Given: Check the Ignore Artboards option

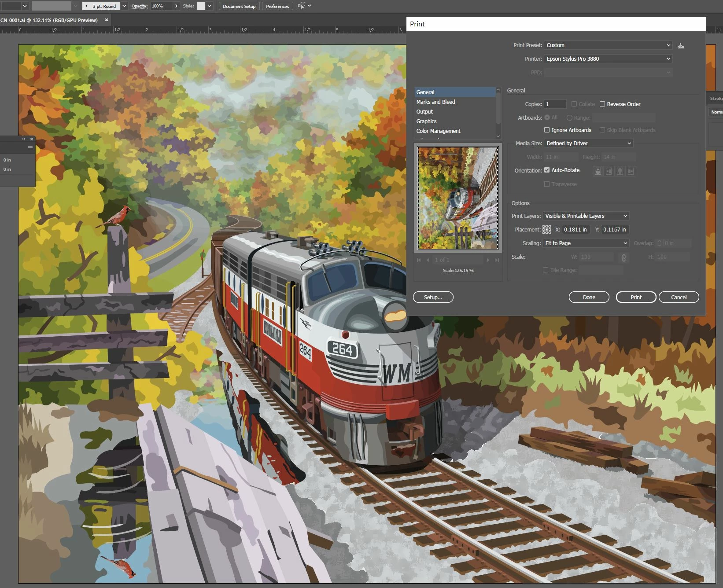Looking at the screenshot, I should pyautogui.click(x=547, y=130).
